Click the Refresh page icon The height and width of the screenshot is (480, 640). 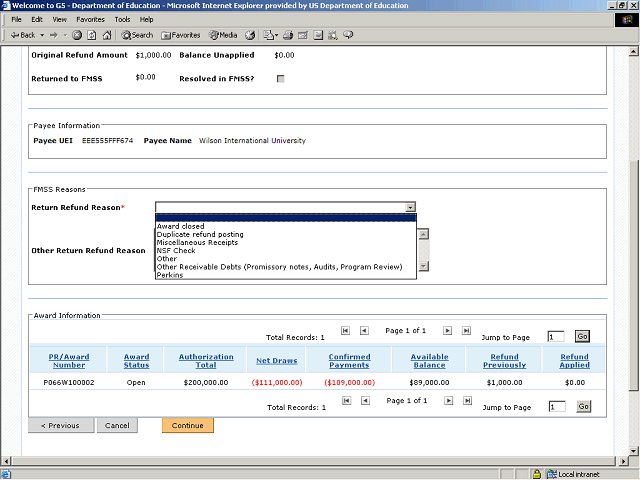coord(91,35)
